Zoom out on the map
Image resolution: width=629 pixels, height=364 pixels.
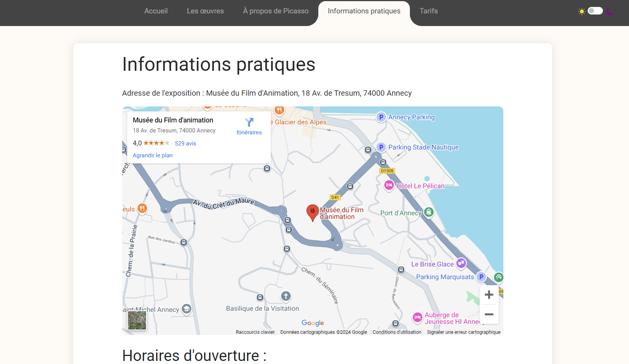coord(489,314)
